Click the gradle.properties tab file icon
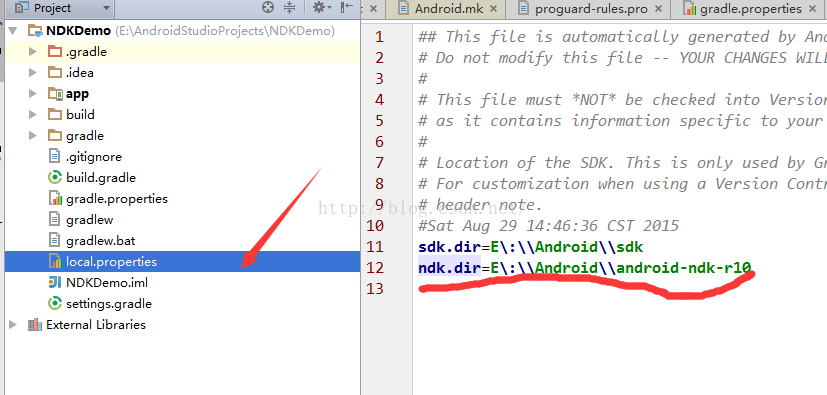Screen dimensions: 827x395 point(689,8)
